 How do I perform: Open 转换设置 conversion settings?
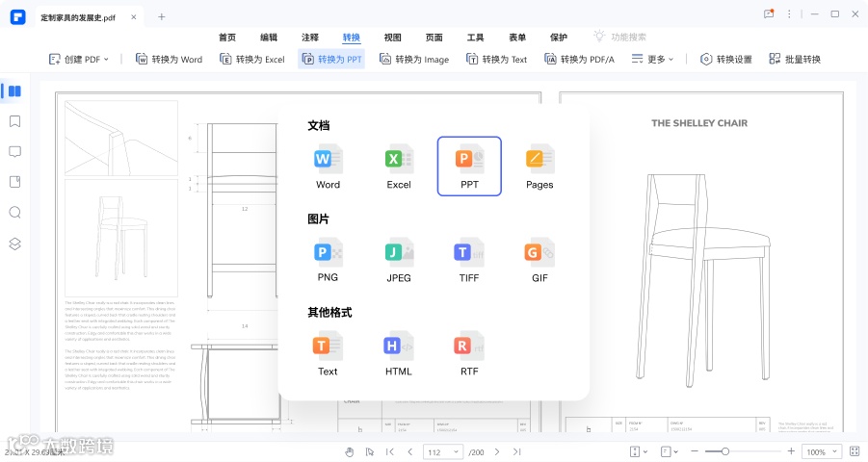point(726,60)
